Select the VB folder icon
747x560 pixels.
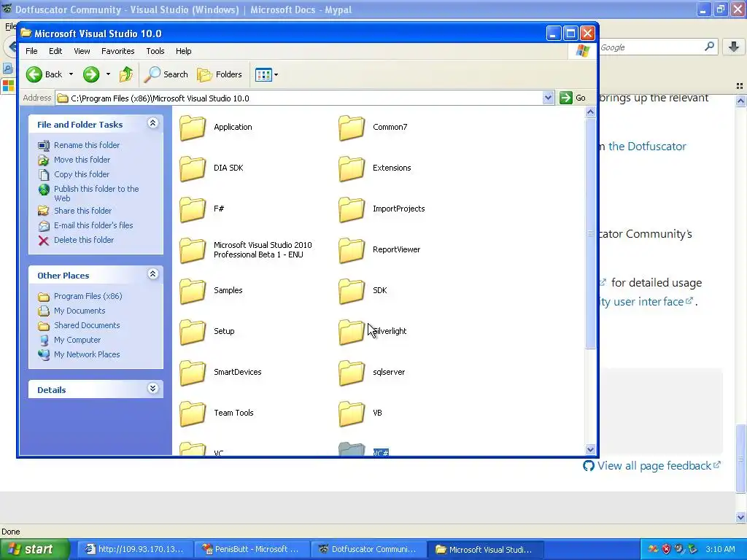tap(352, 414)
